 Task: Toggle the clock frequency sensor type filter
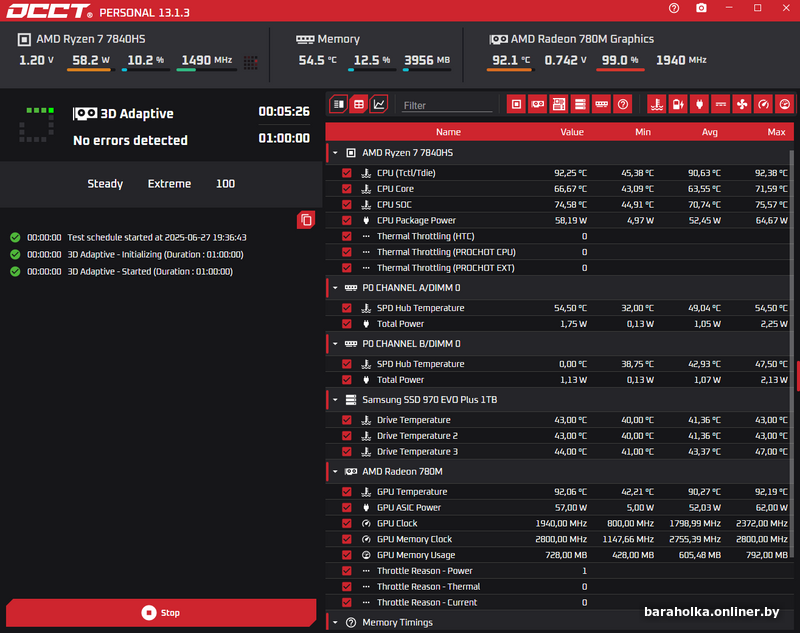[763, 104]
